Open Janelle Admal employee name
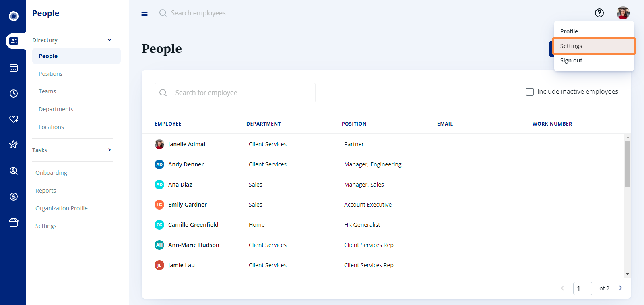This screenshot has width=644, height=305. click(187, 144)
